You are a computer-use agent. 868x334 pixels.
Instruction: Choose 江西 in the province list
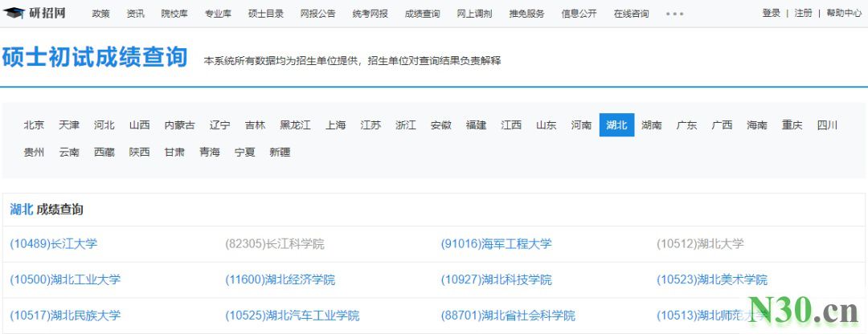511,125
